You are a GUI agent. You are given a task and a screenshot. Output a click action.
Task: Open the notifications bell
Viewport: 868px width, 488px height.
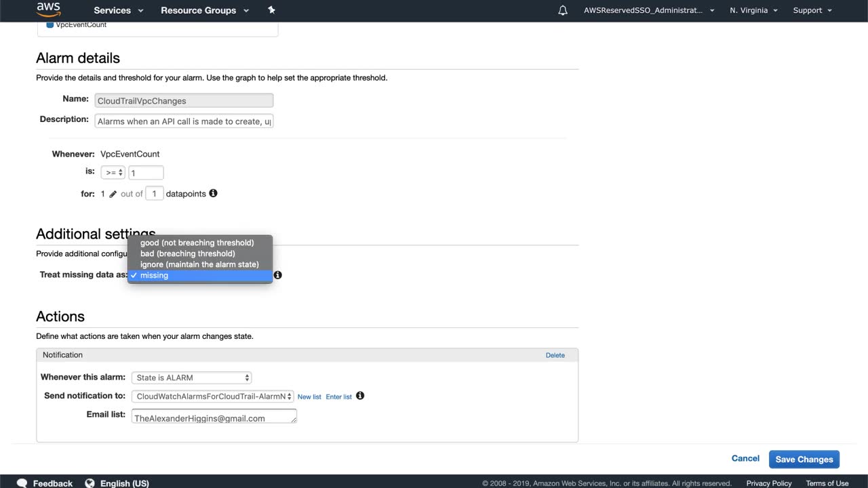(563, 11)
